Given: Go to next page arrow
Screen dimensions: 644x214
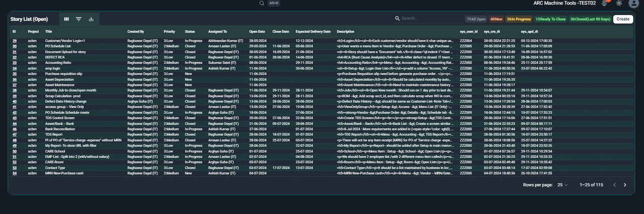Looking at the screenshot, I should pos(625,185).
